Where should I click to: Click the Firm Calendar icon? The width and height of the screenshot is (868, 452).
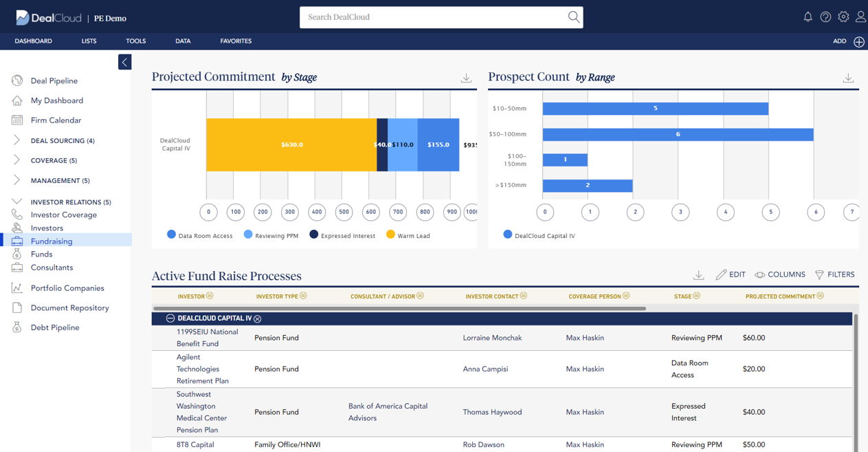coord(17,120)
